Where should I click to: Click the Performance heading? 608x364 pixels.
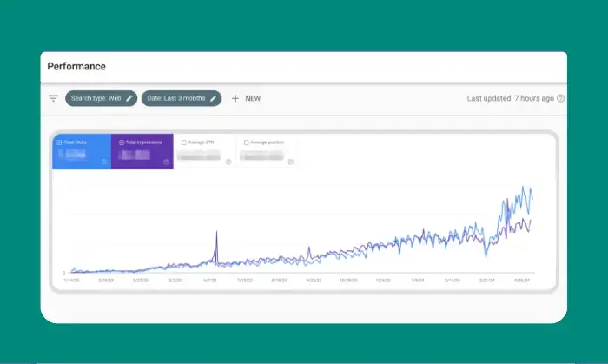[76, 66]
